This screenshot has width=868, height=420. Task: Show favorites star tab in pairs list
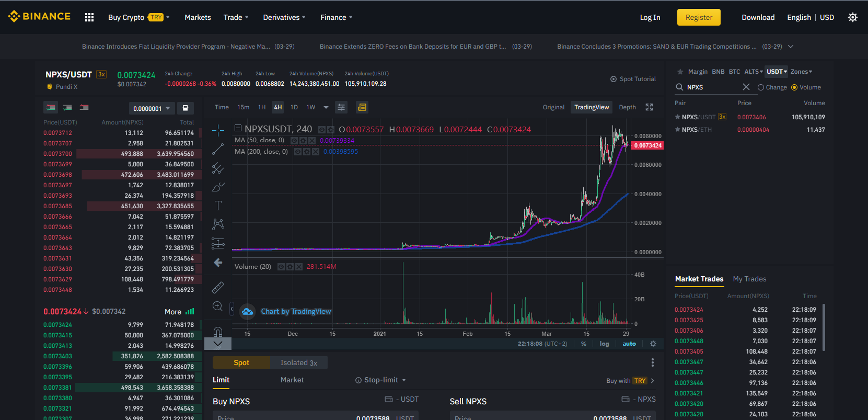point(680,72)
